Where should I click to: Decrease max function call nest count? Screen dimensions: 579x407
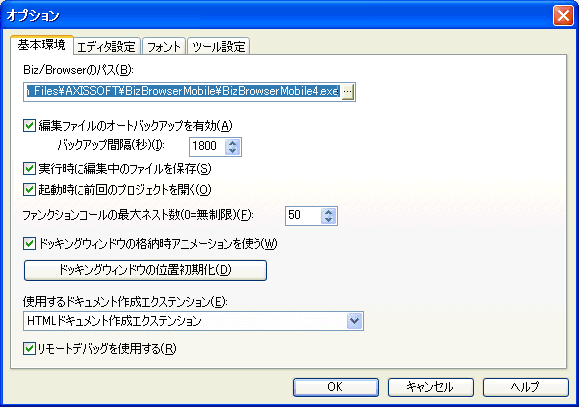(329, 220)
